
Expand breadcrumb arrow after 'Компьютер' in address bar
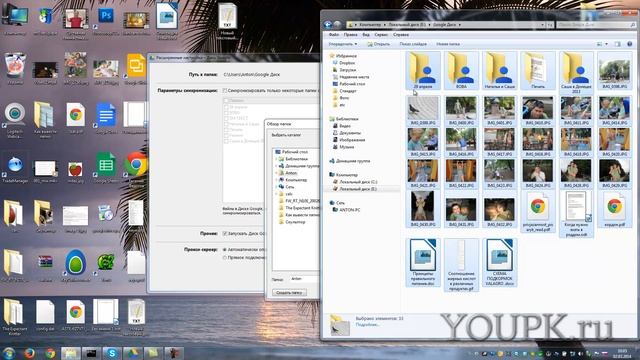coord(384,25)
